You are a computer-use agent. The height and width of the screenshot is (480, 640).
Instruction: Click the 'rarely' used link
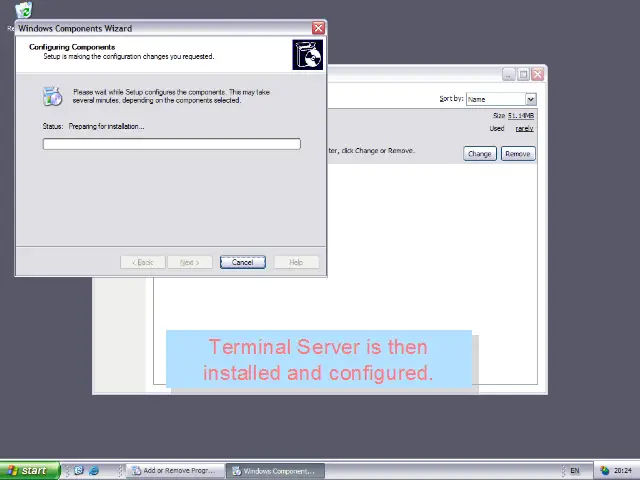coord(524,129)
